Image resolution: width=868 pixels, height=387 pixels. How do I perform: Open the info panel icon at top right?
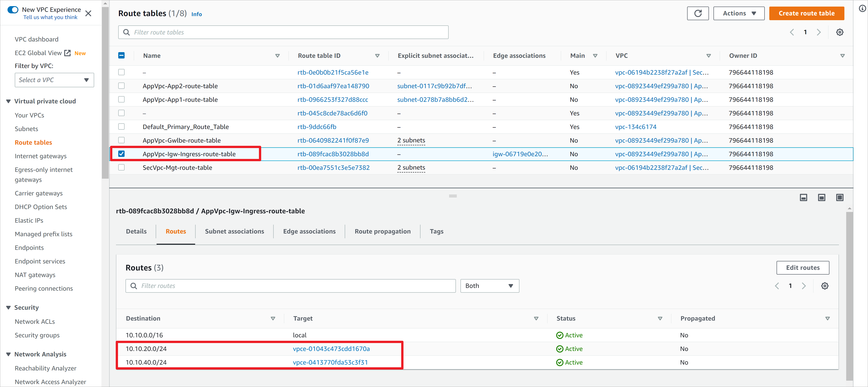(x=862, y=8)
